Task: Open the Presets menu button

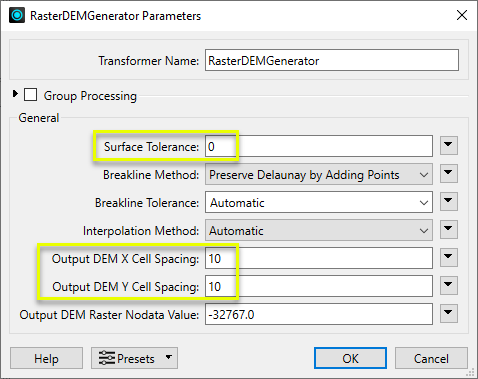Action: 134,358
